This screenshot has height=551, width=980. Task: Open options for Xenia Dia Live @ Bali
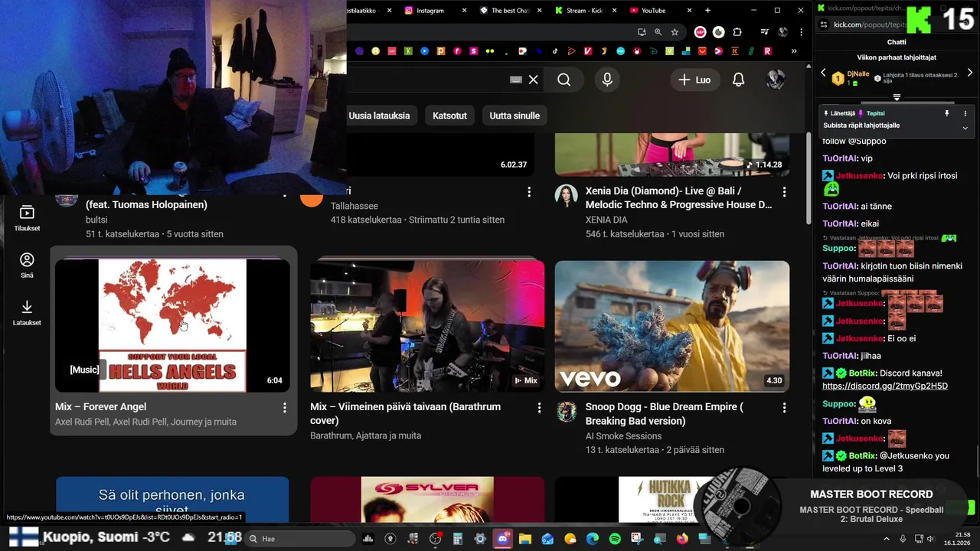(x=784, y=191)
